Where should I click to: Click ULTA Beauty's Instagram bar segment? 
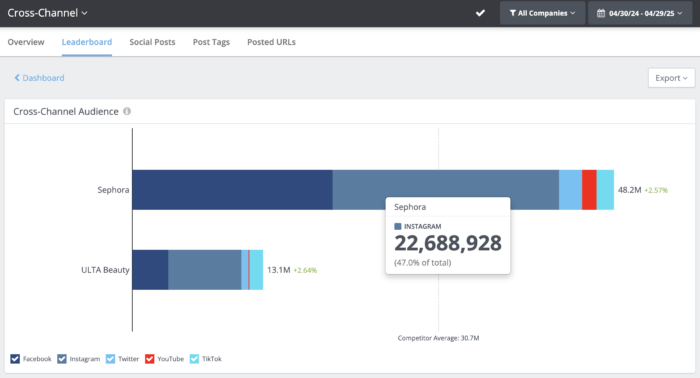pos(204,270)
